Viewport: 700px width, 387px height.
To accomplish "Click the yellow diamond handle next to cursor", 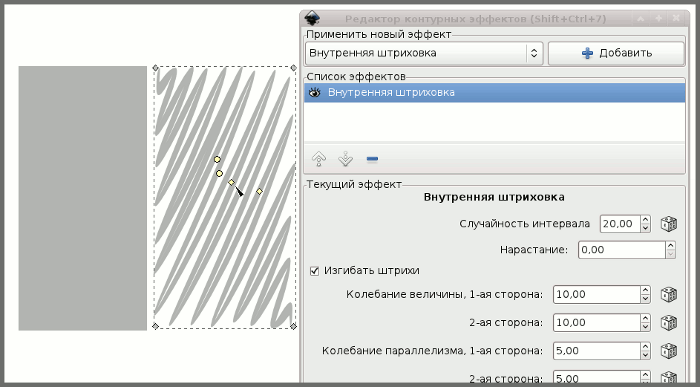I will click(x=231, y=182).
